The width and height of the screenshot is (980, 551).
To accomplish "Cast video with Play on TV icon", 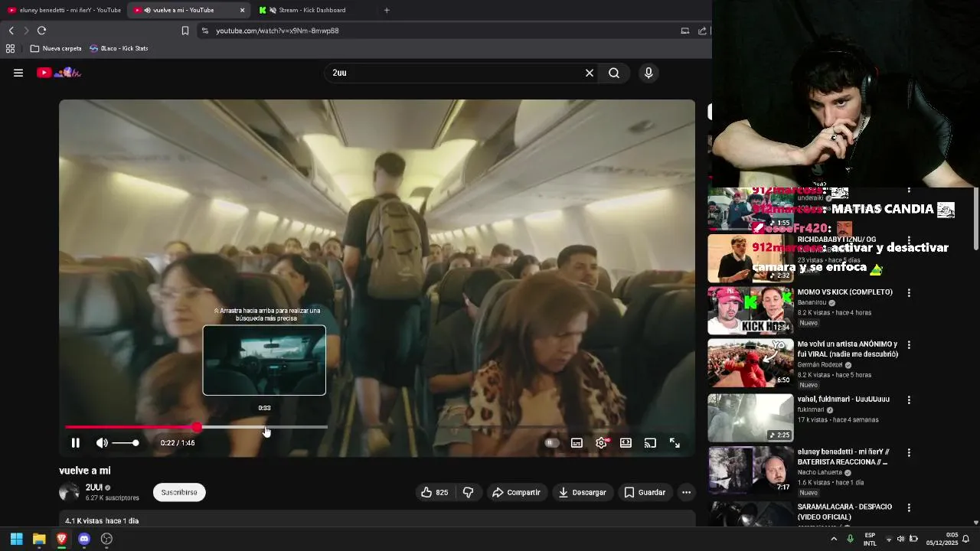I will tap(650, 442).
